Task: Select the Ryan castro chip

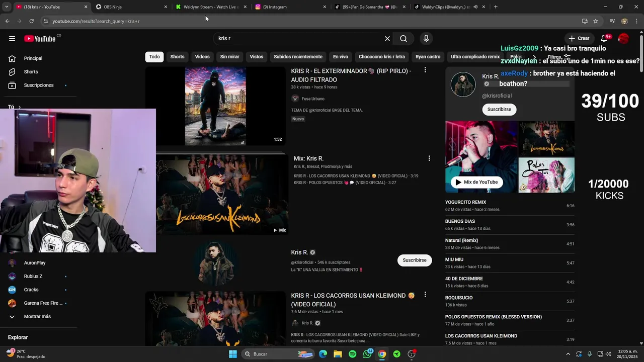Action: pos(428,57)
